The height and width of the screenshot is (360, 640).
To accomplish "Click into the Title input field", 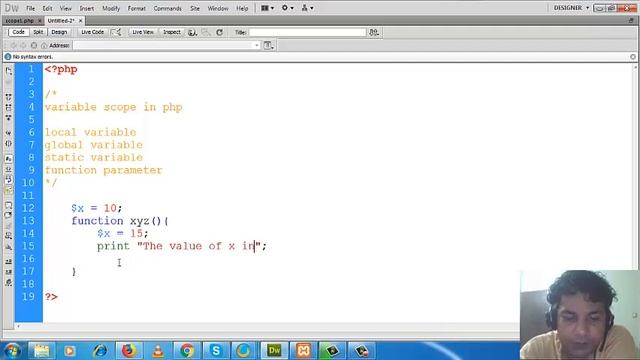I will tap(307, 32).
